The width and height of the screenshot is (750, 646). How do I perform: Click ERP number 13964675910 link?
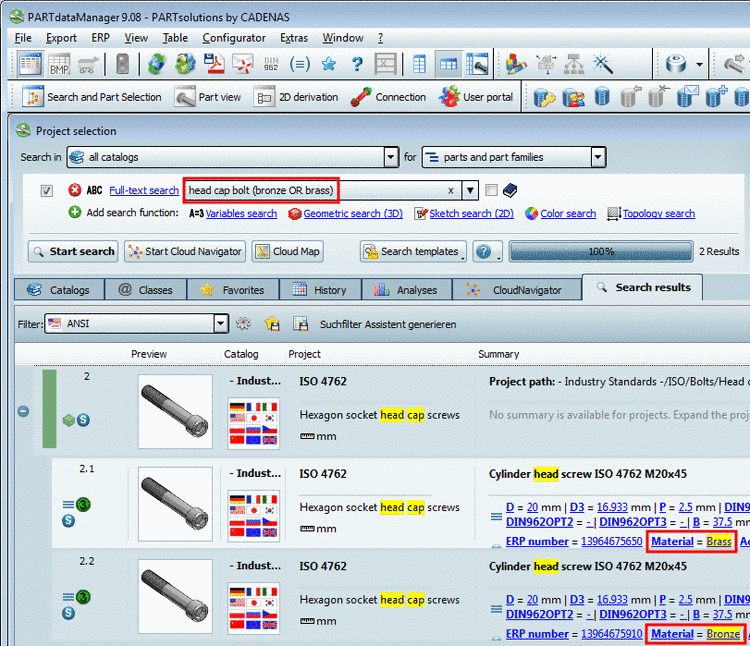tap(612, 634)
